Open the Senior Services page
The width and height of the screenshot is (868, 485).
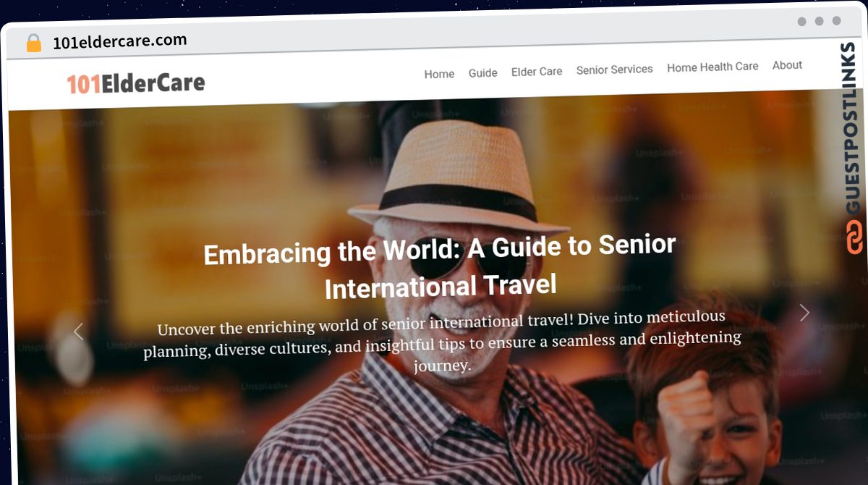(614, 69)
